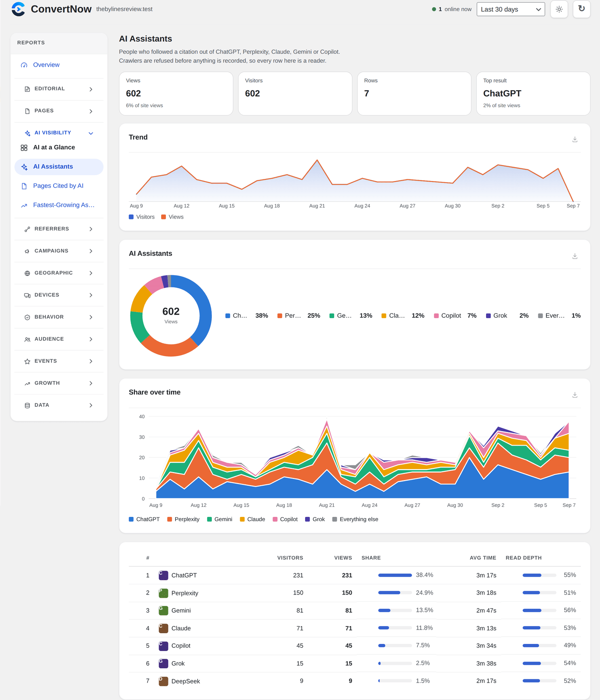Click the 602 Views donut chart center
Image resolution: width=600 pixels, height=700 pixels.
(x=171, y=315)
